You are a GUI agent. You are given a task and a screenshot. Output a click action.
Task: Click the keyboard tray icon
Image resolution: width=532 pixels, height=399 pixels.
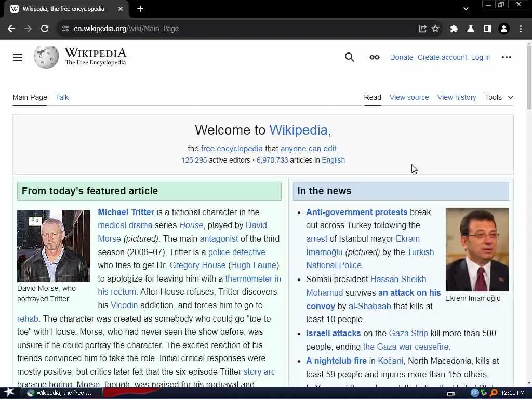[451, 394]
